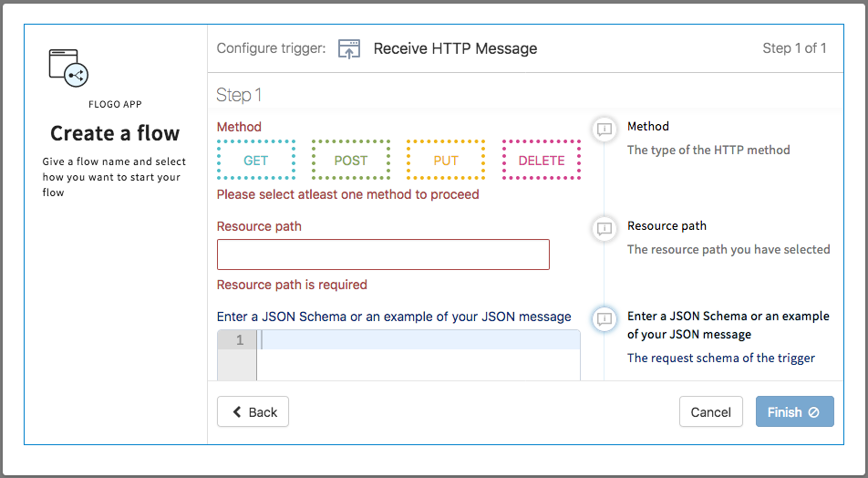Select the GET method option
Screen dimensions: 868x478
pos(256,161)
